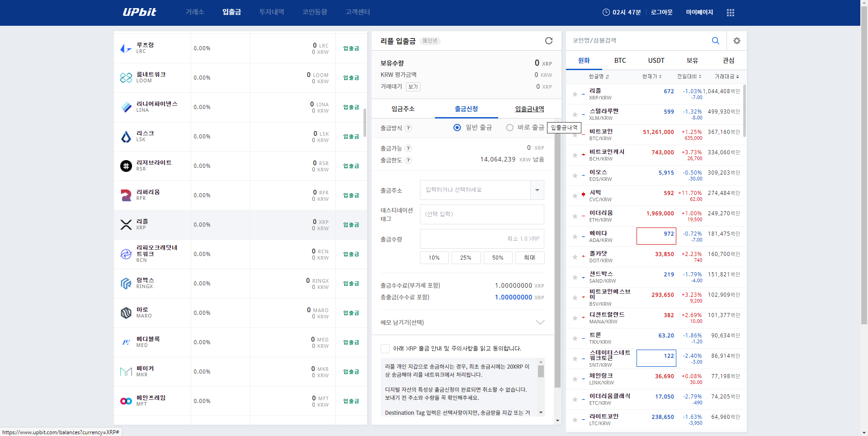Favorite star for 비트코인 BTC/KRW
The width and height of the screenshot is (868, 436).
[x=575, y=135]
